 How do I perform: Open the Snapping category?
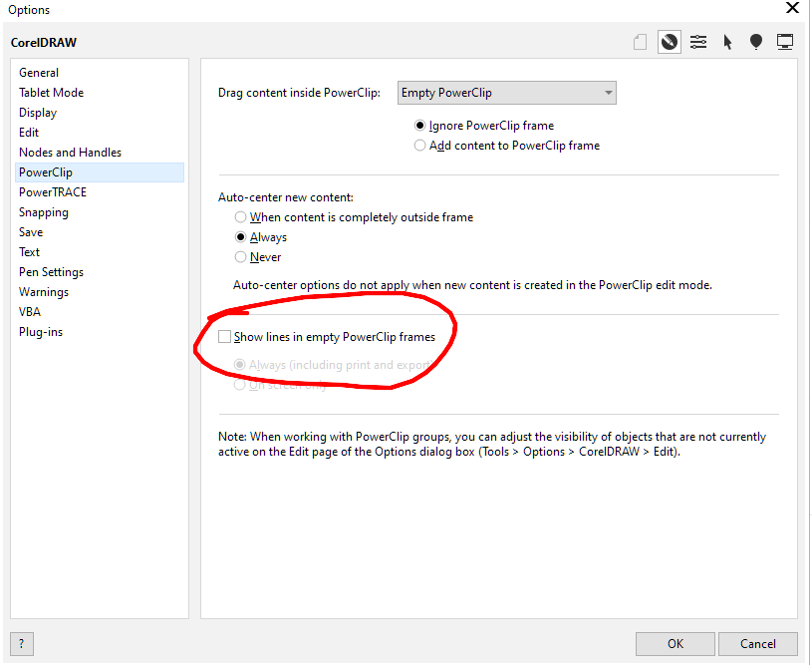[100, 212]
